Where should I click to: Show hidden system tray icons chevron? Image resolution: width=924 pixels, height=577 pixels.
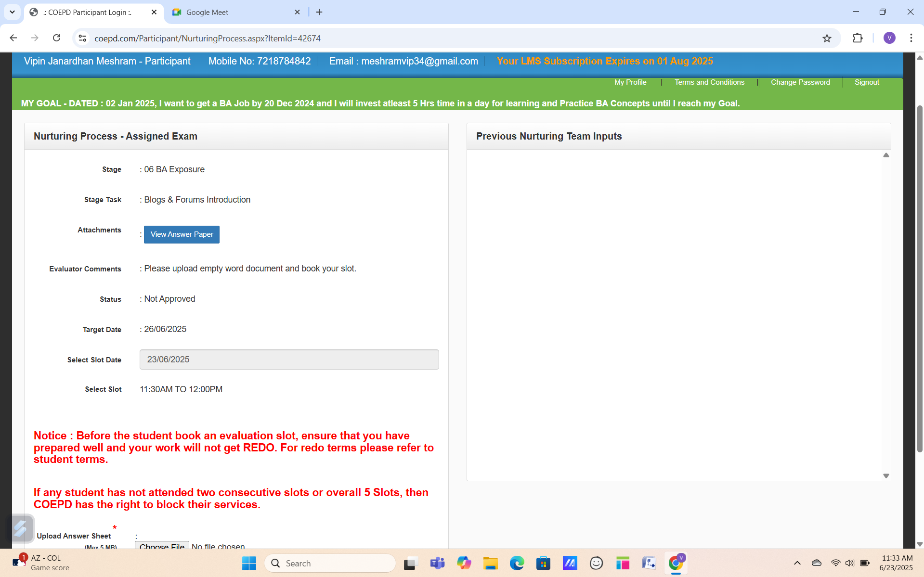pos(797,563)
